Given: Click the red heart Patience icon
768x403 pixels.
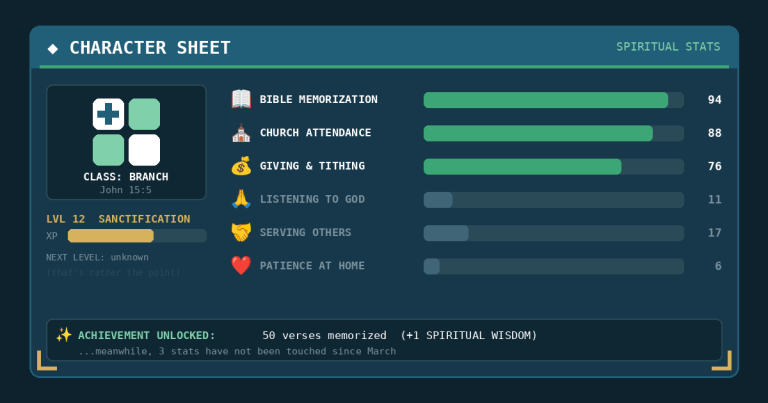Looking at the screenshot, I should 241,266.
